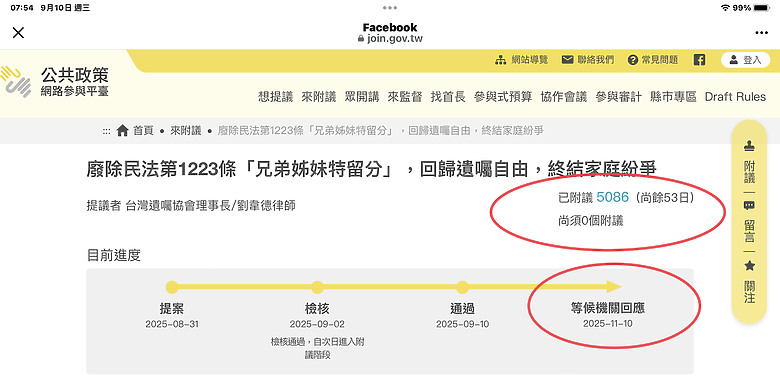This screenshot has width=780, height=389.
Task: Open the 協作會議 menu
Action: pyautogui.click(x=564, y=97)
